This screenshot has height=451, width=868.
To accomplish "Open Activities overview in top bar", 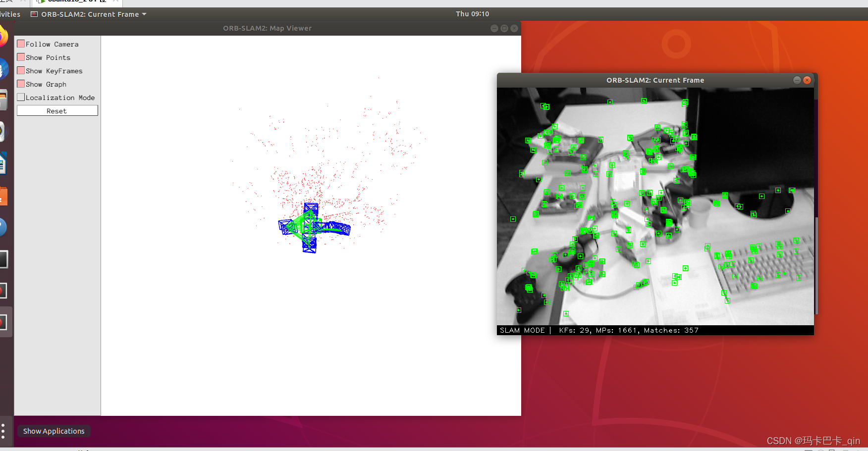I will tap(10, 14).
